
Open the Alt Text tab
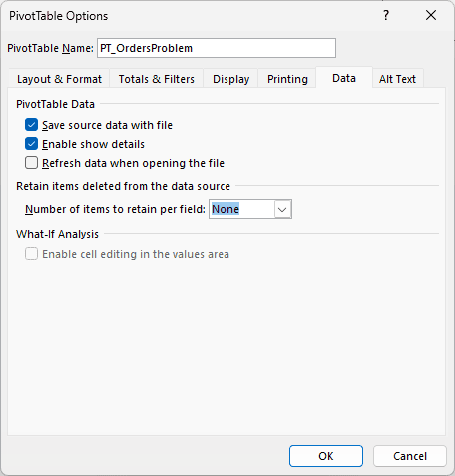pos(397,79)
